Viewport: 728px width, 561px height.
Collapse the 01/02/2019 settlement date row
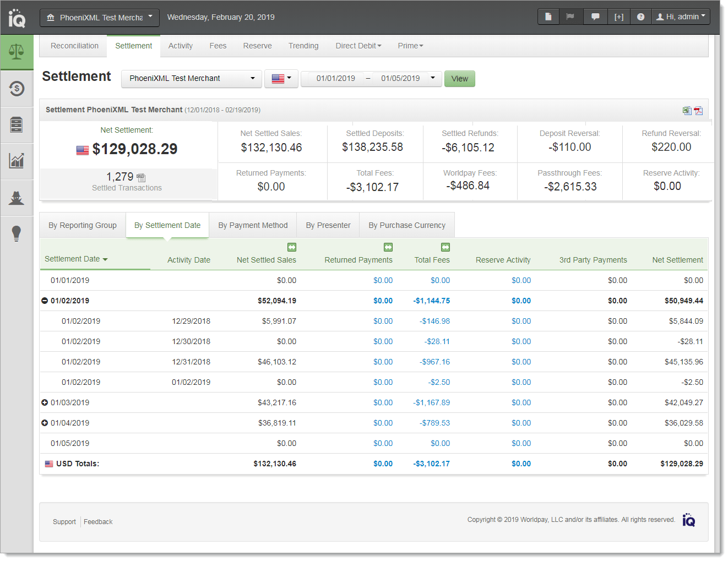[x=45, y=301]
